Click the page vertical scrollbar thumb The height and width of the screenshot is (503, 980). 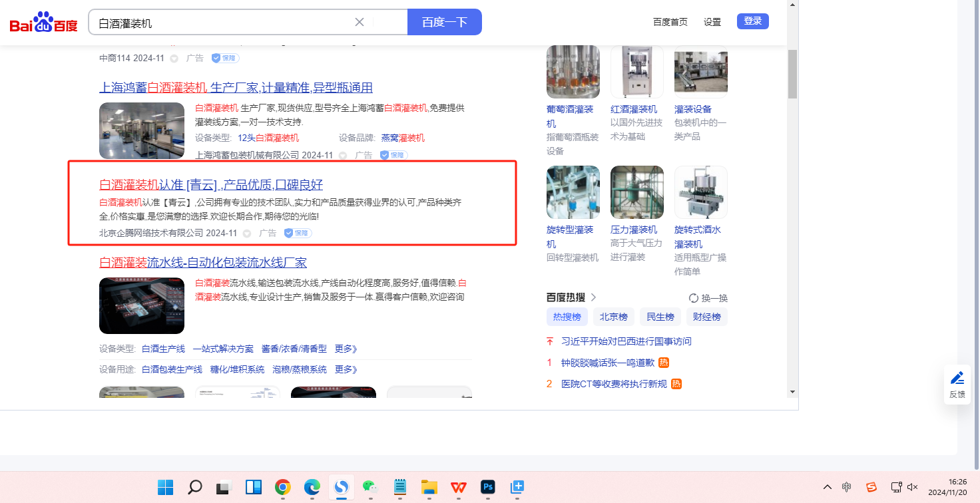[x=792, y=74]
